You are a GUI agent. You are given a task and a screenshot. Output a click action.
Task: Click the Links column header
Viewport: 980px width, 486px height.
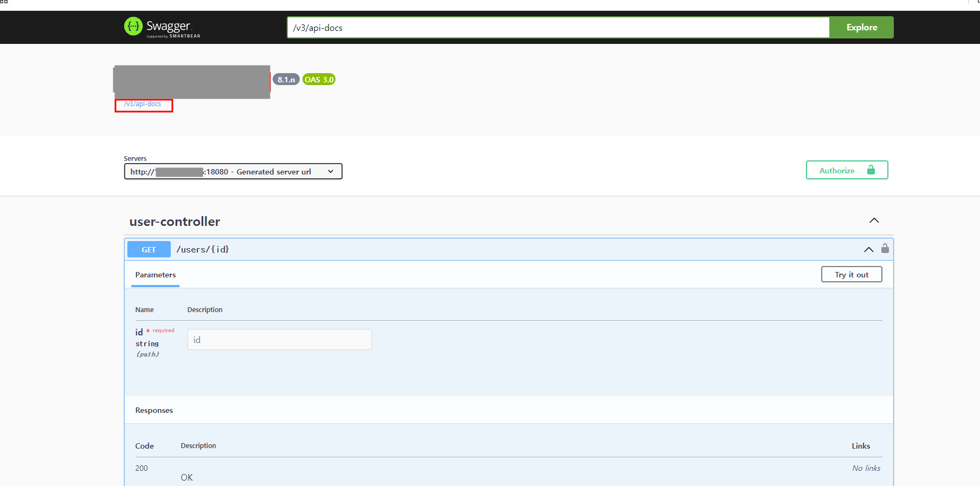point(861,446)
